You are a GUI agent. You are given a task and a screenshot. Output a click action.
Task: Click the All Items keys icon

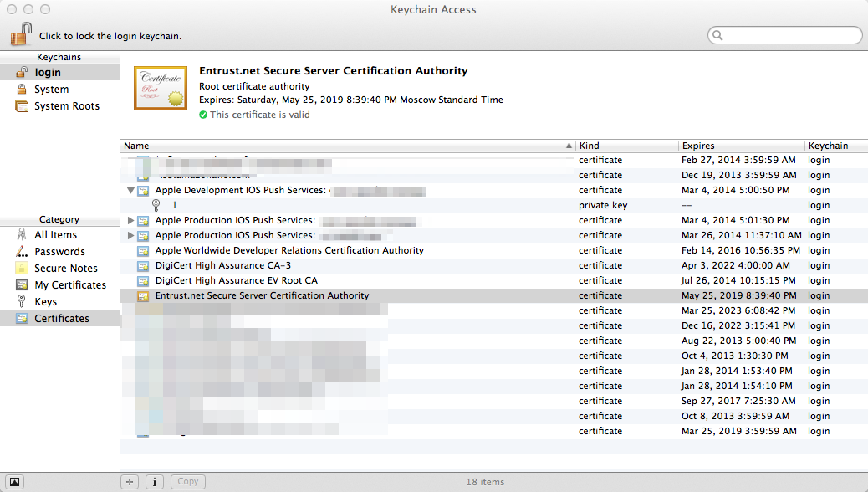[22, 234]
